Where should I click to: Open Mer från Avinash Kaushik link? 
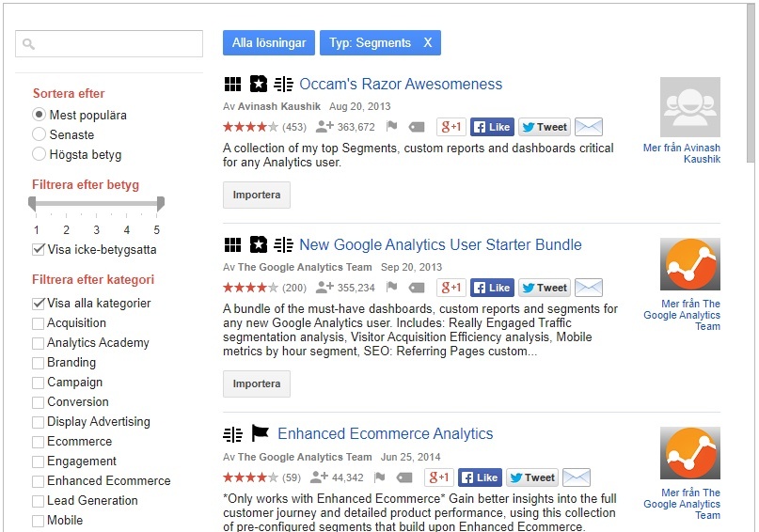tap(682, 153)
